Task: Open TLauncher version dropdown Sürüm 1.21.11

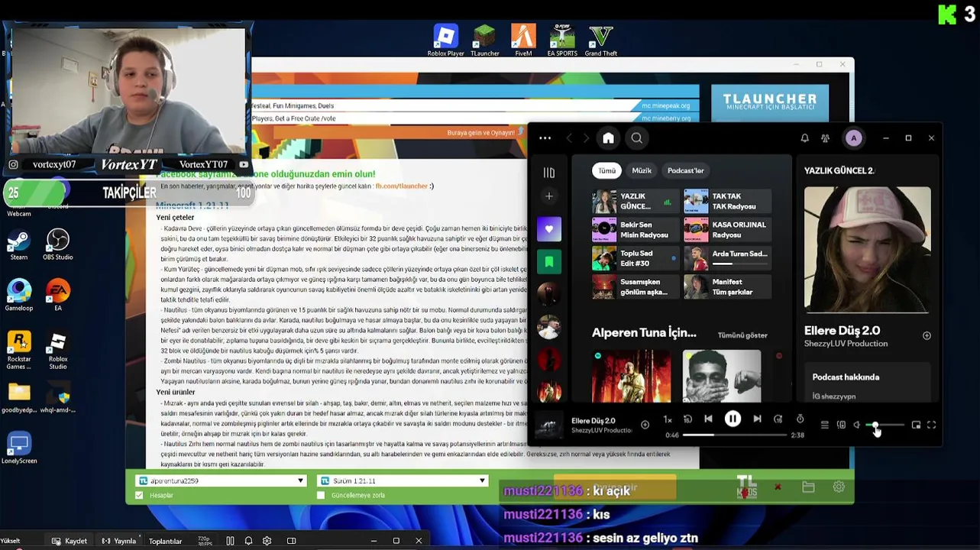Action: pyautogui.click(x=402, y=480)
